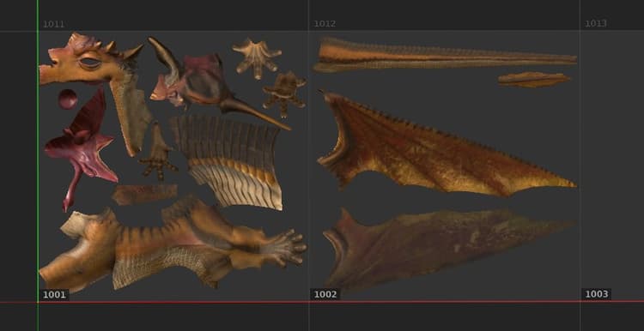Select the large body and leg island

pos(173,244)
